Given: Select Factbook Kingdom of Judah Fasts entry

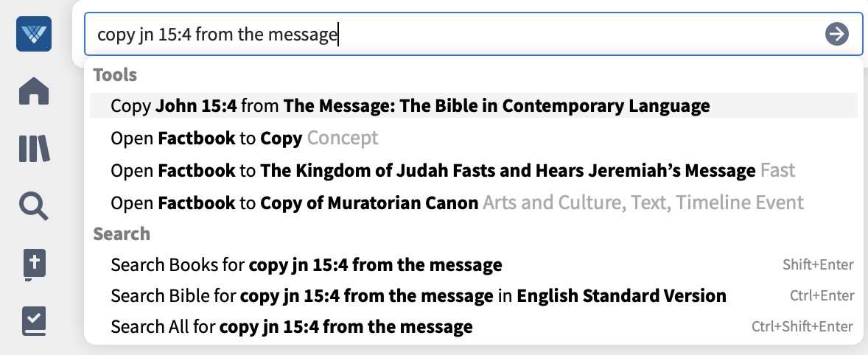Looking at the screenshot, I should (x=473, y=169).
